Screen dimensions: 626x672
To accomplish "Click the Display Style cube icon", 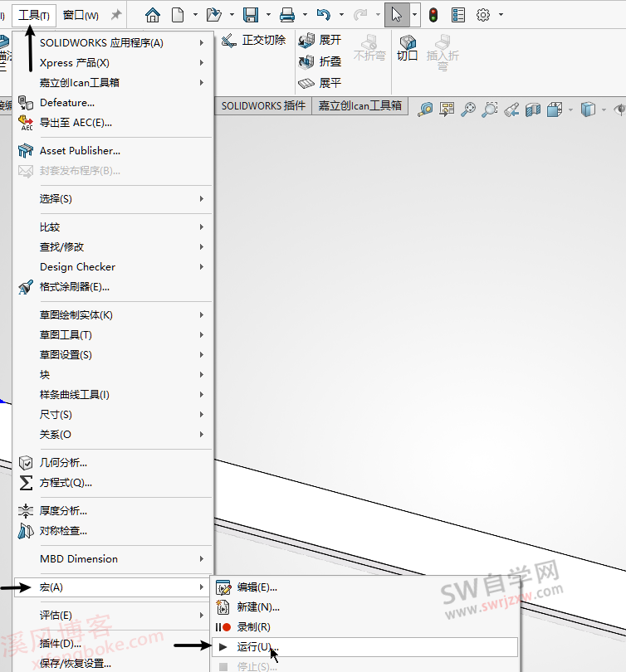I will coord(588,110).
